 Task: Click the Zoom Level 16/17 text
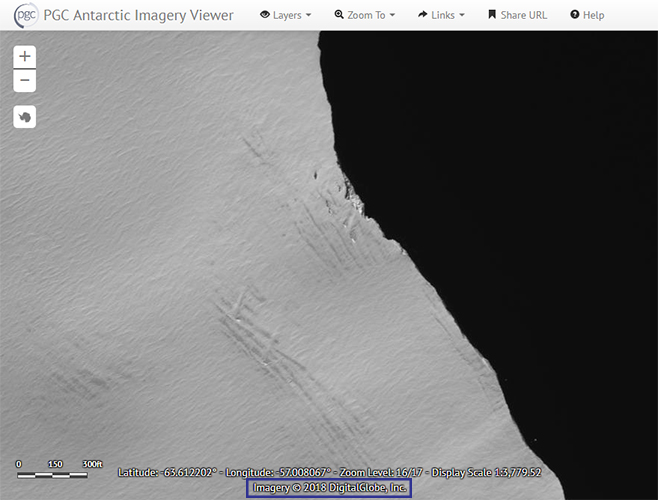click(381, 472)
